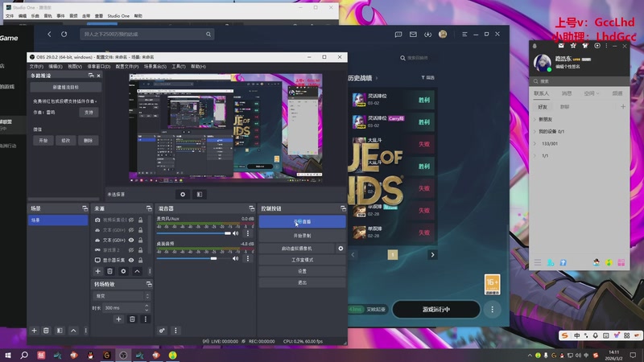Remove selected scene with Scenes trash icon
The image size is (644, 362).
pos(46,331)
